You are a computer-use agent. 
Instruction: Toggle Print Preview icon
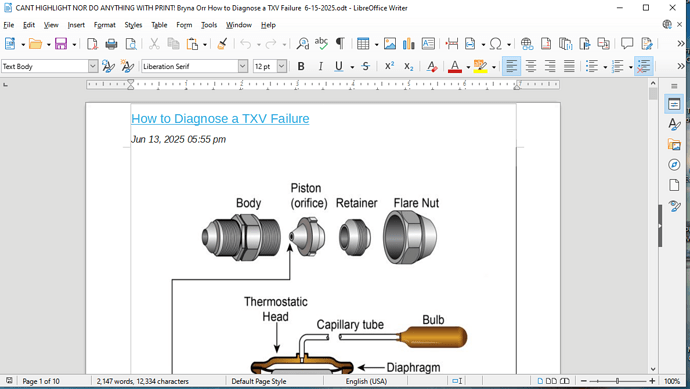pyautogui.click(x=131, y=44)
